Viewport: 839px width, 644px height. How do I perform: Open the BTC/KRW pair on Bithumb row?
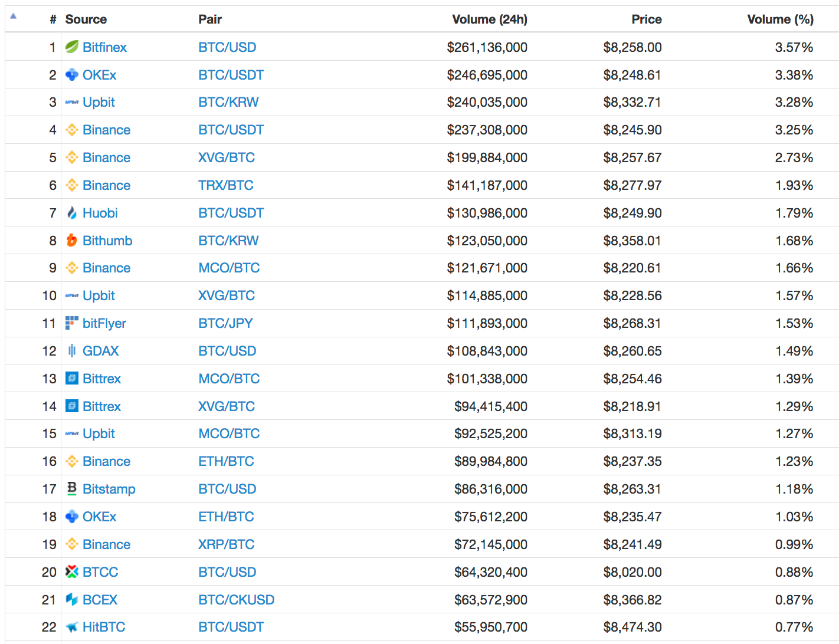pos(228,241)
